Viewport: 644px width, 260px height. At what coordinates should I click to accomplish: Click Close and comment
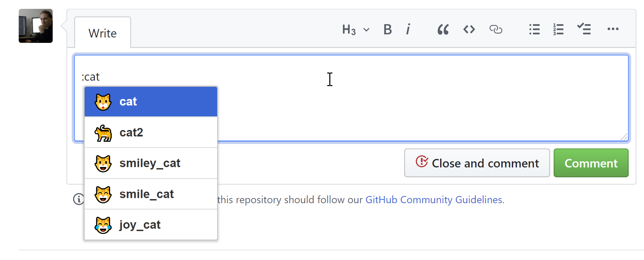tap(477, 163)
